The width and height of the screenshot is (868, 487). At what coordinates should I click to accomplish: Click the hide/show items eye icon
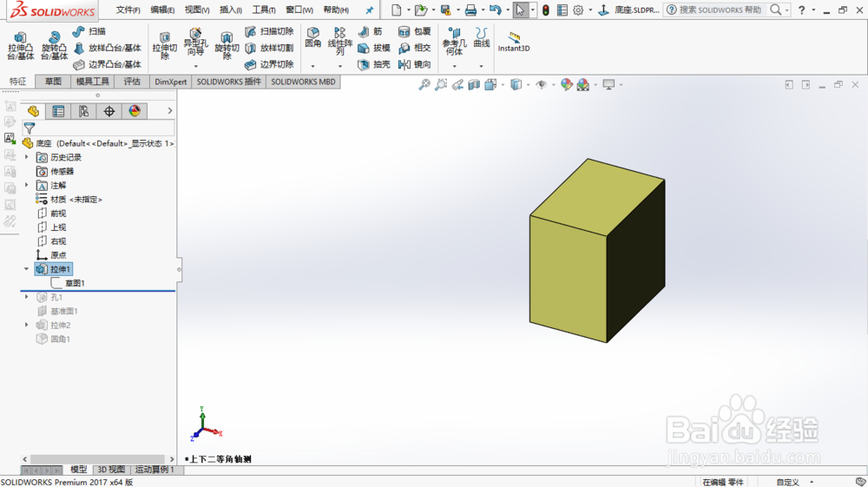[542, 85]
